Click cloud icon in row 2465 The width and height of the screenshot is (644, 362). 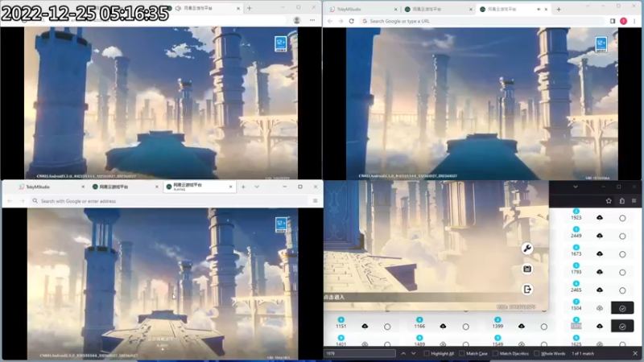pos(600,290)
